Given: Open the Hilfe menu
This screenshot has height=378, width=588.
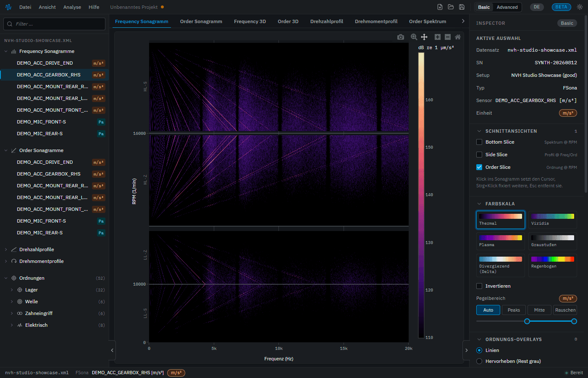Looking at the screenshot, I should (x=94, y=7).
